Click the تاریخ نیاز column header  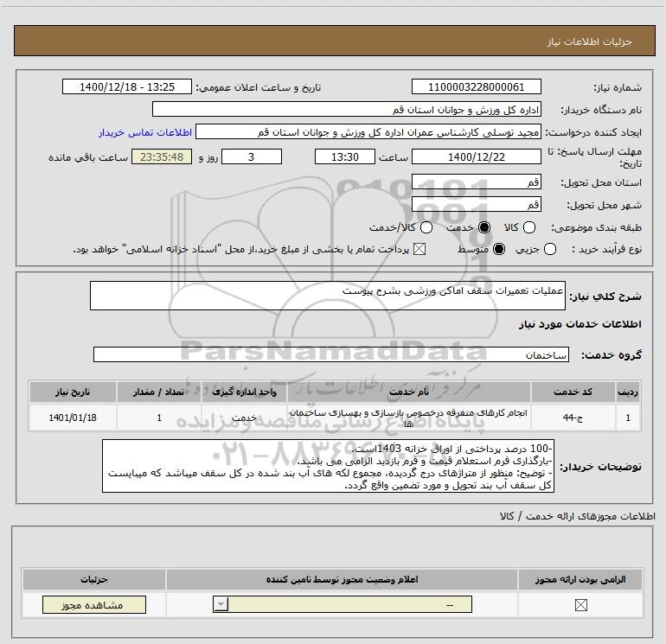[73, 392]
